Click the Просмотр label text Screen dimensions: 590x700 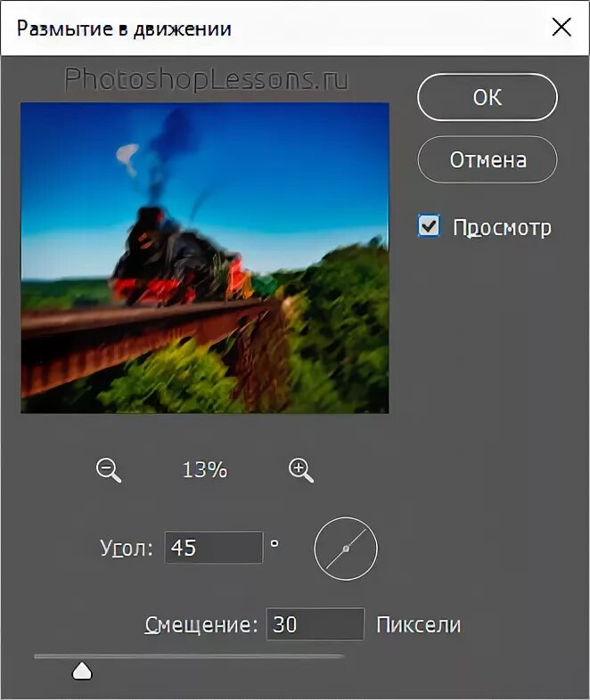tap(502, 228)
